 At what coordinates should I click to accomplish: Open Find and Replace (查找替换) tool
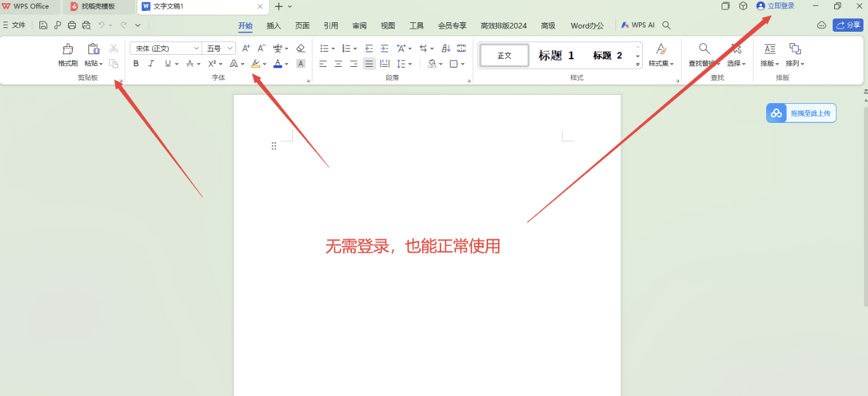point(704,55)
